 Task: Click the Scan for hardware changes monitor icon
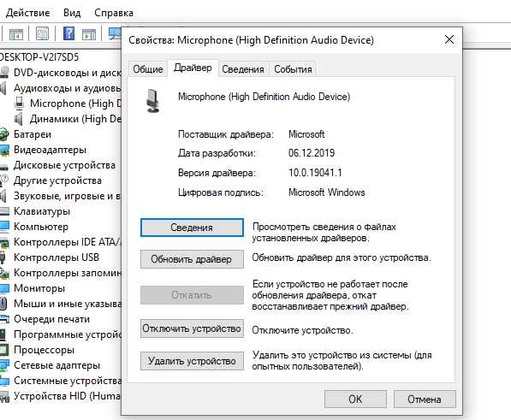tap(115, 33)
